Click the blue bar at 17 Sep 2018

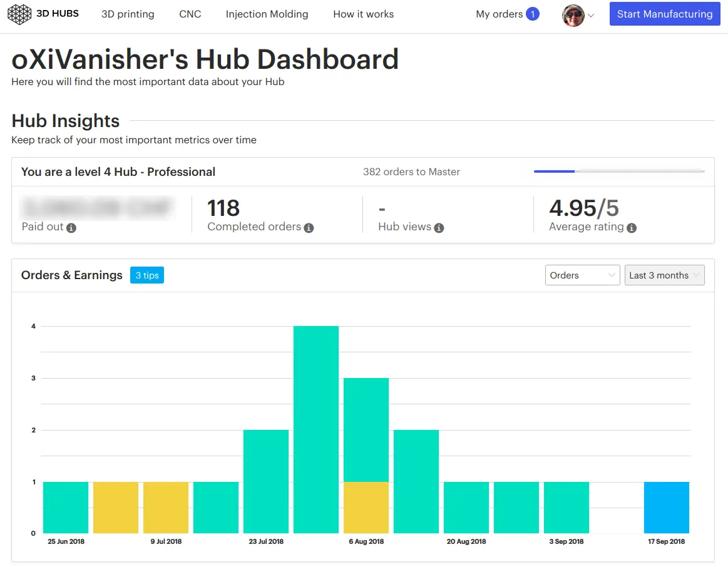pos(666,506)
